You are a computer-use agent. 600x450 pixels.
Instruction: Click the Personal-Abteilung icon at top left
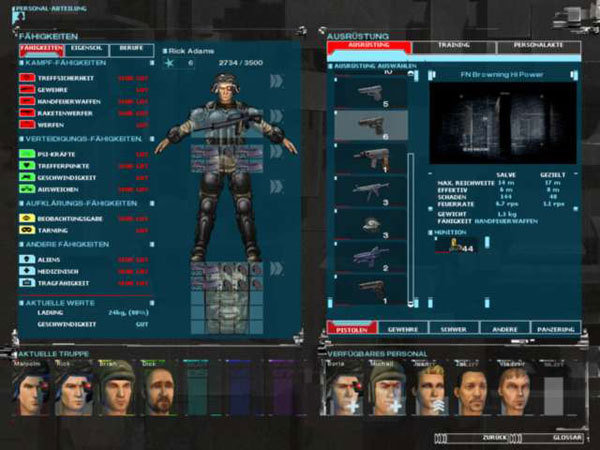18,17
